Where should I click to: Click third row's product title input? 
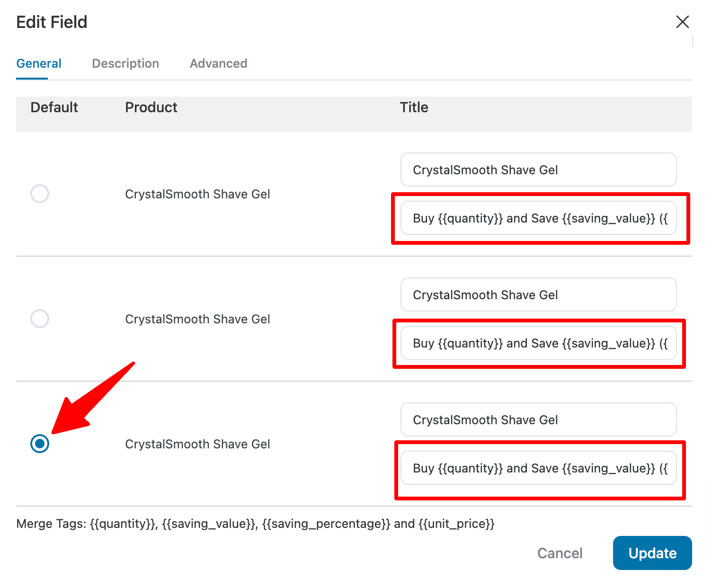[x=538, y=420]
